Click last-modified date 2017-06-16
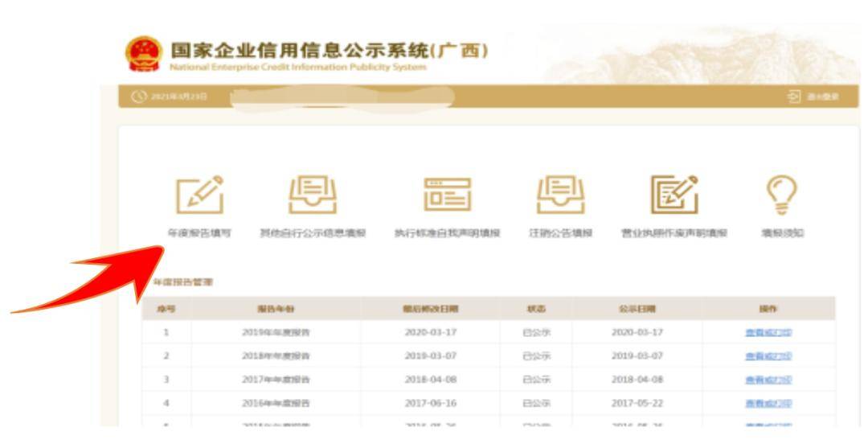 [431, 403]
